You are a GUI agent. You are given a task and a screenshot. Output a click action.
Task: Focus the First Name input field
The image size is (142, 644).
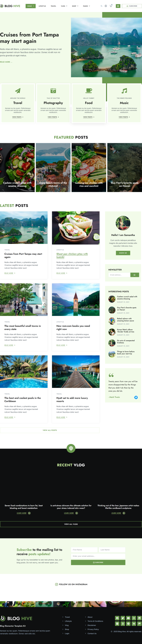84,550
